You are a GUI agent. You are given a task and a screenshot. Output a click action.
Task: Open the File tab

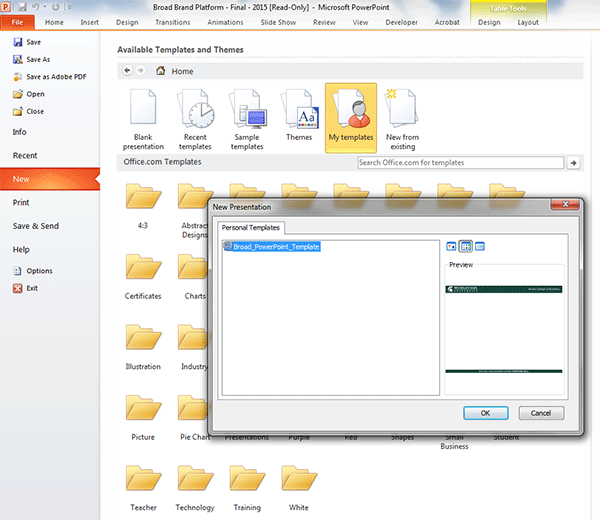point(17,23)
